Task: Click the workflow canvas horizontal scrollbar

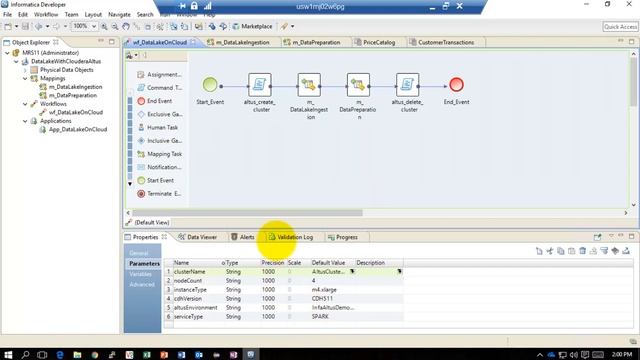Action: pyautogui.click(x=247, y=213)
